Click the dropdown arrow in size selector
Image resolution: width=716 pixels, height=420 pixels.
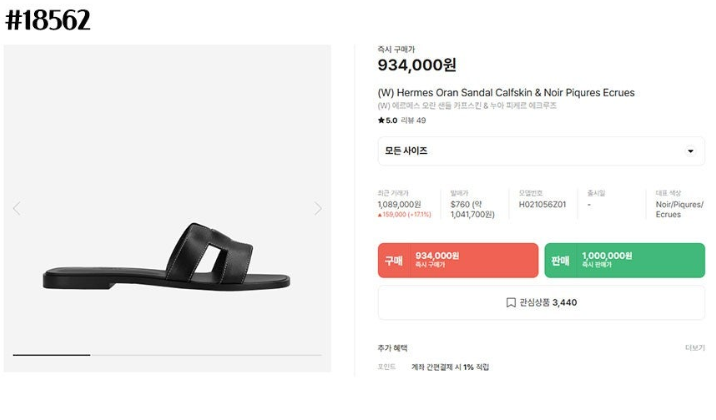pos(690,151)
